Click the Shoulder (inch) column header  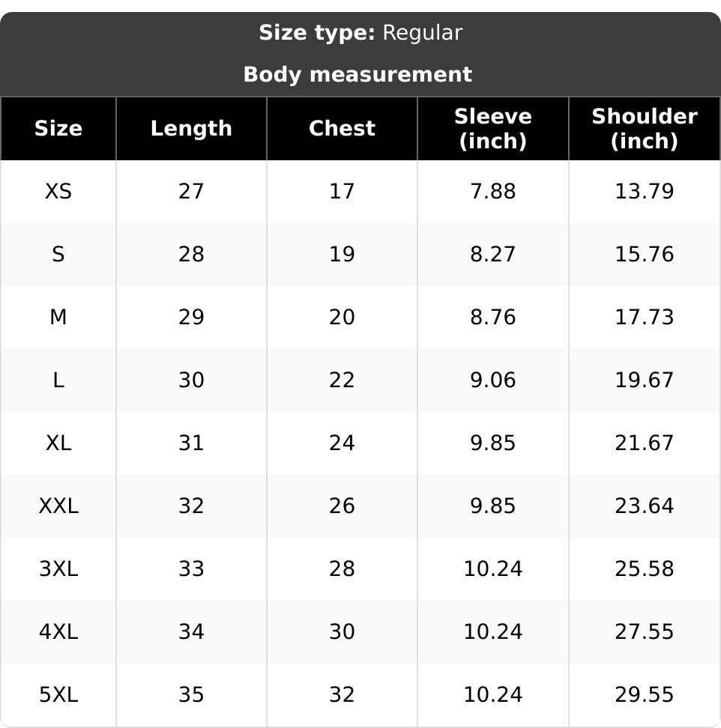[x=645, y=128]
